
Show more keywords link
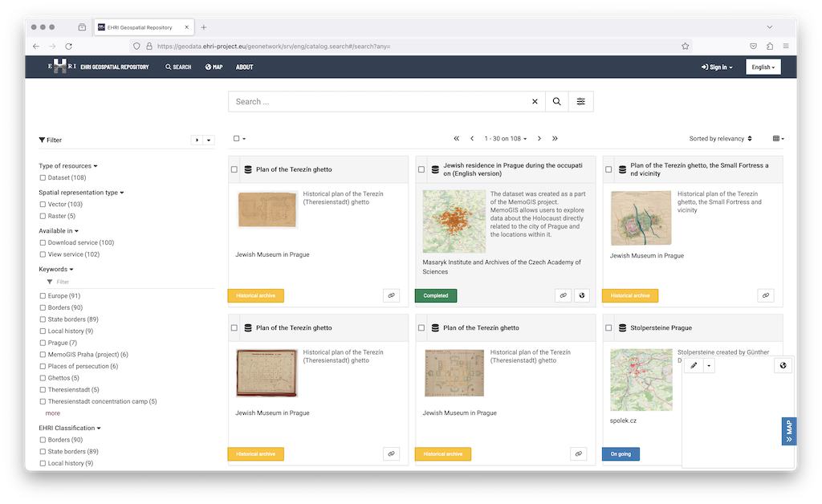tap(52, 413)
